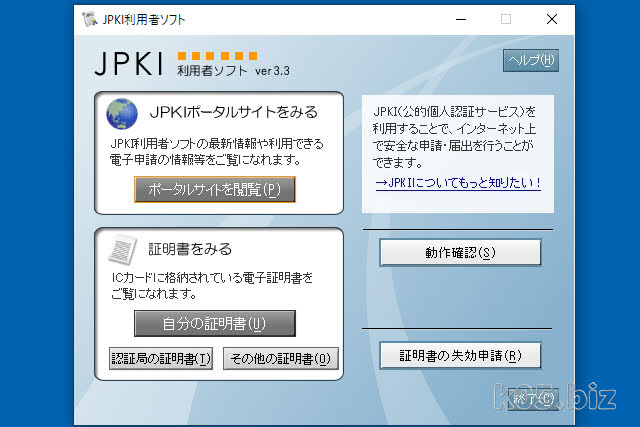Click the document icon beside 証明書をみる

[122, 249]
